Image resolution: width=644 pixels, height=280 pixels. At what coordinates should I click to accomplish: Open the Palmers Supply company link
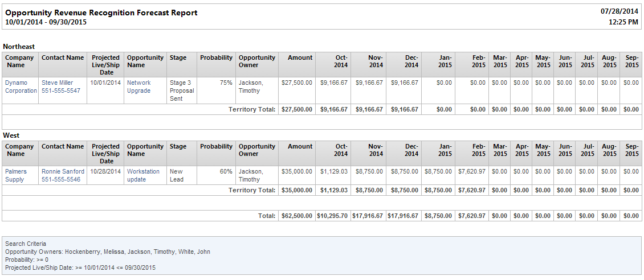[x=14, y=175]
